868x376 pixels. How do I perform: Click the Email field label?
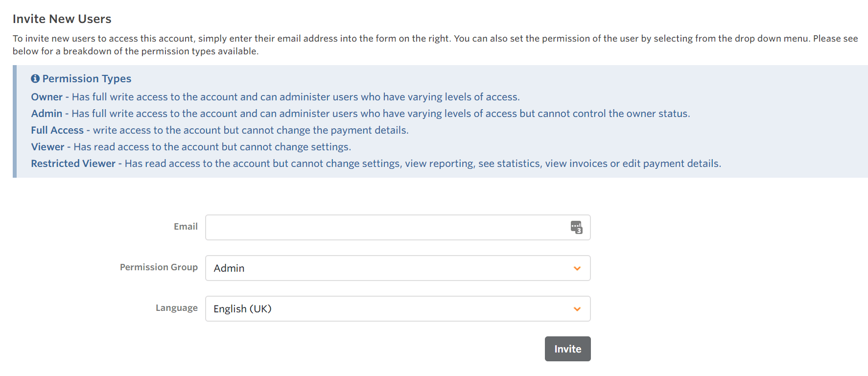[x=186, y=227]
